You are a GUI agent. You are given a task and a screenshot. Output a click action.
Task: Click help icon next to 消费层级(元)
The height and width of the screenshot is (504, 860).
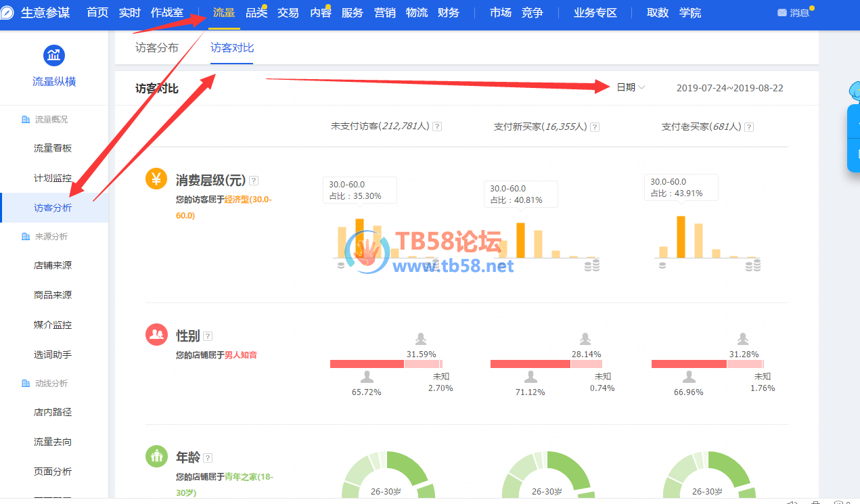click(x=254, y=181)
